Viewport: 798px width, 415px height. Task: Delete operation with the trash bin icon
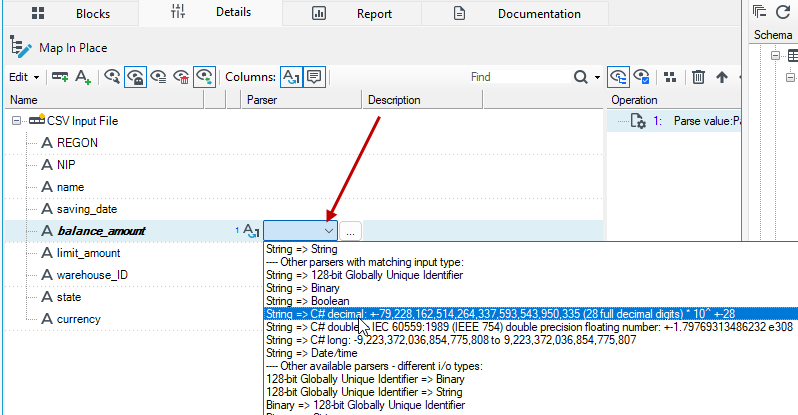pos(698,77)
